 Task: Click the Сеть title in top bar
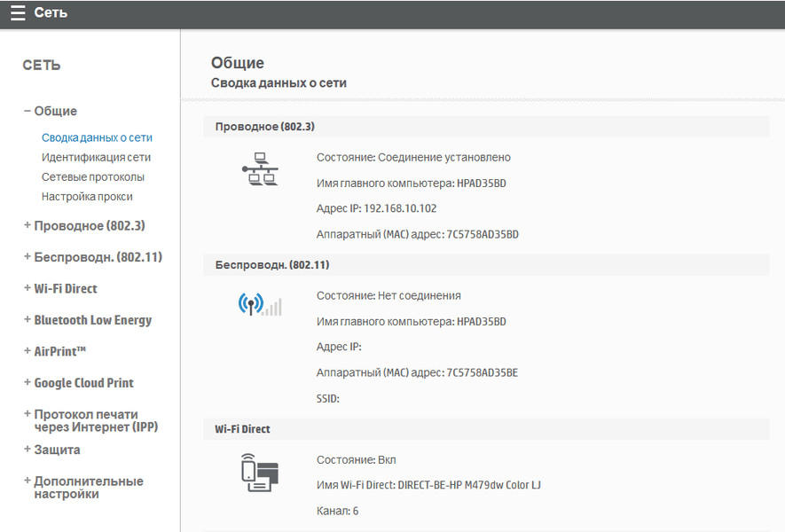51,12
